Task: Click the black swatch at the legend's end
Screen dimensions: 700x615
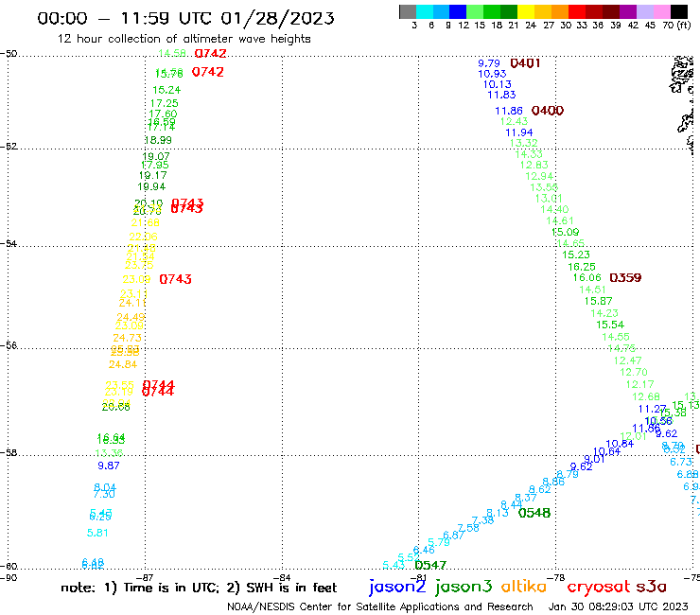Action: [x=678, y=12]
